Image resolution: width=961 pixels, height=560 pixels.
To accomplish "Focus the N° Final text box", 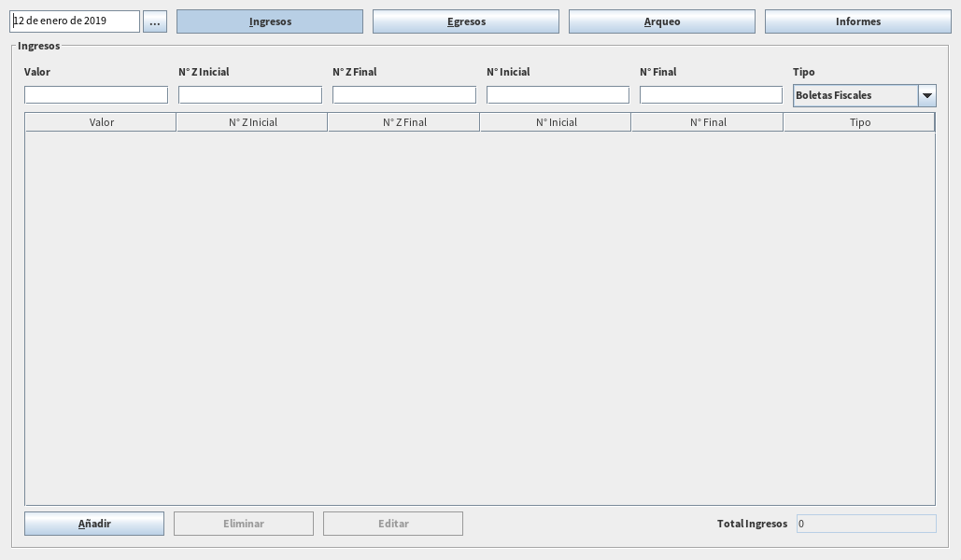I will tap(711, 95).
